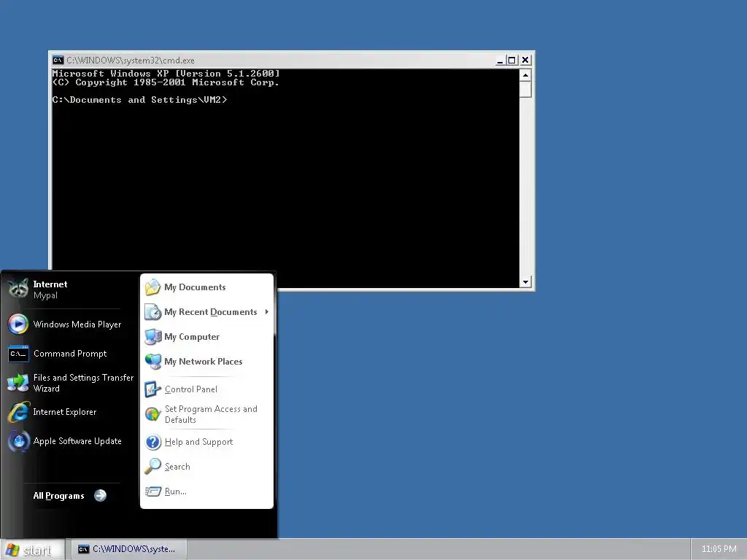Open My Computer icon
The image size is (747, 560).
click(152, 337)
